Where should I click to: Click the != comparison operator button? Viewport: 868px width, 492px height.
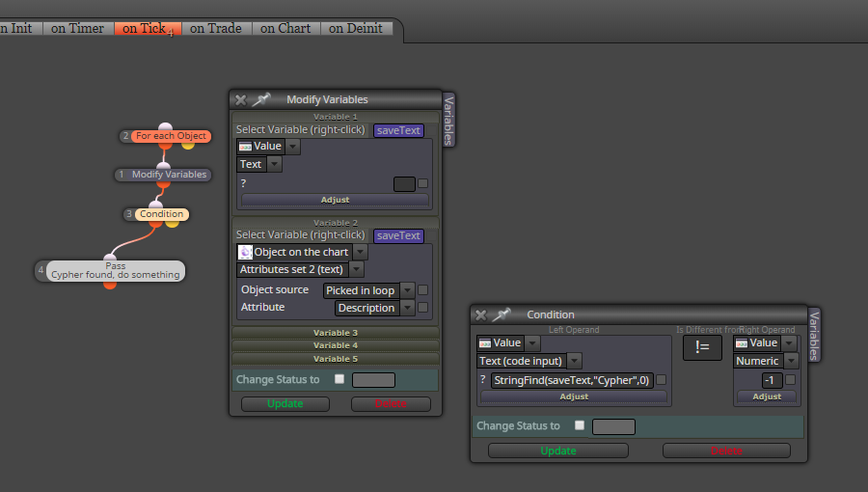702,347
